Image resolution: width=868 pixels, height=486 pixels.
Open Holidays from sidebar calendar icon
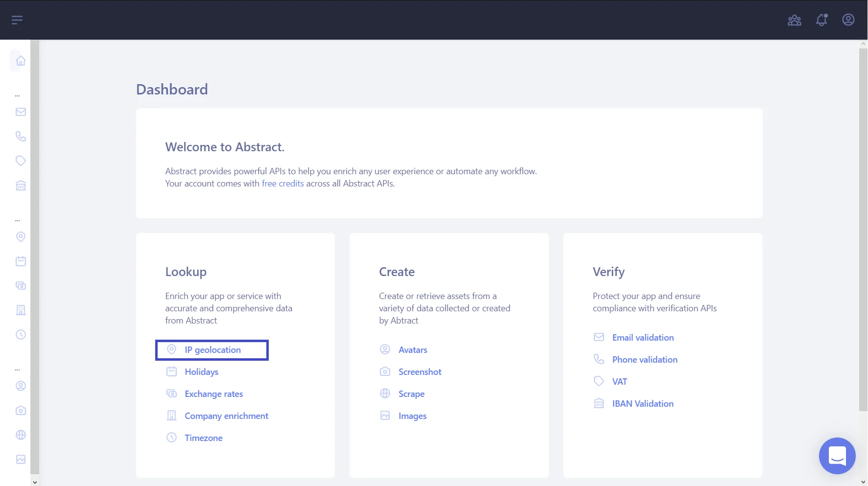click(21, 261)
